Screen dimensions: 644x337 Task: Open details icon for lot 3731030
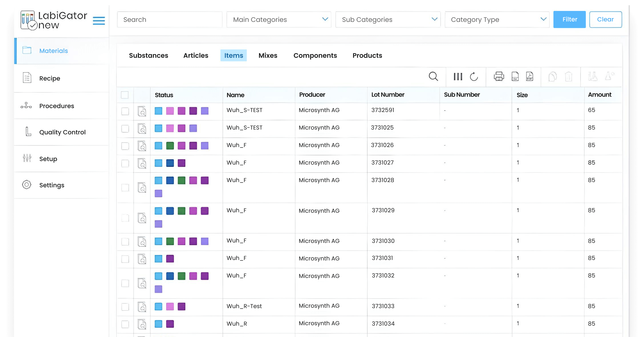(x=142, y=242)
